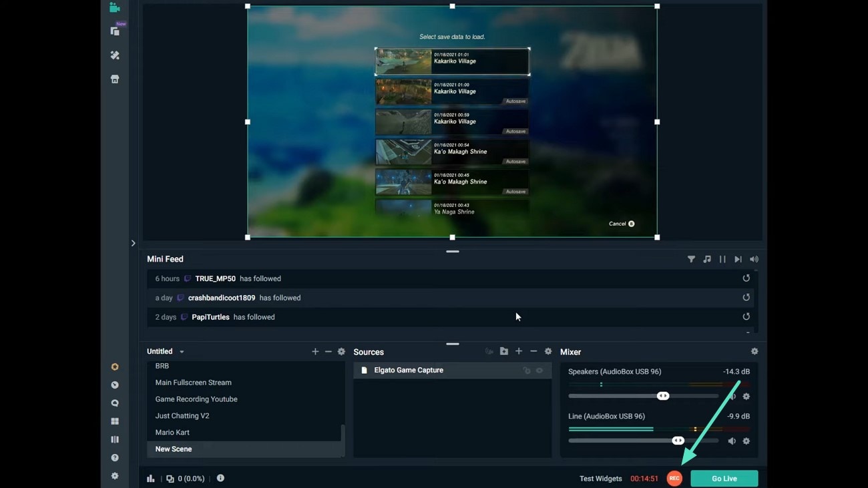This screenshot has width=868, height=488.
Task: Open the Cloudbot chat bubble icon
Action: point(115,403)
